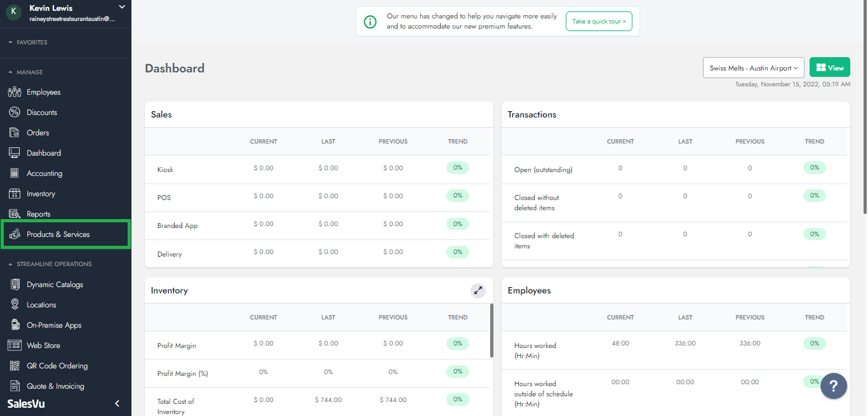Image resolution: width=868 pixels, height=416 pixels.
Task: Open the help question mark button
Action: [833, 386]
